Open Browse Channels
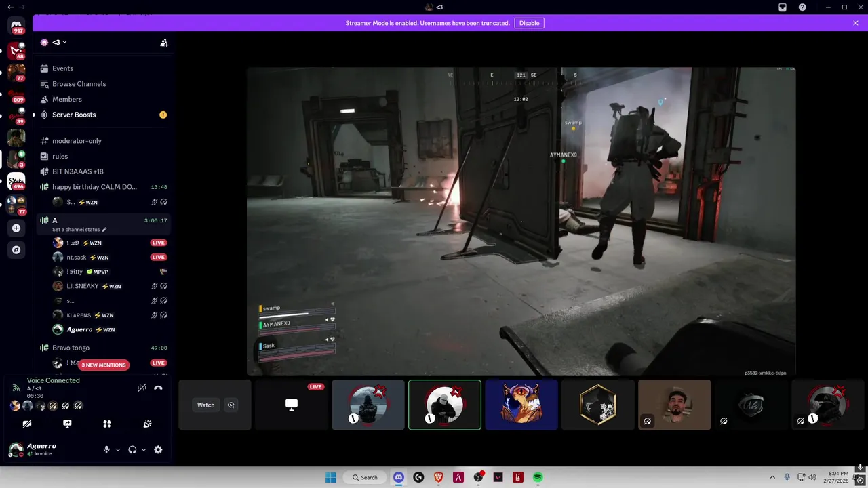868x488 pixels. pyautogui.click(x=104, y=84)
